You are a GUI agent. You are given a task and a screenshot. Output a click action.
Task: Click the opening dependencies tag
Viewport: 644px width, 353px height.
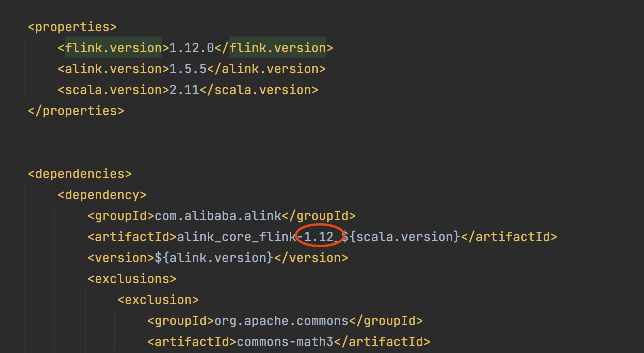coord(80,174)
